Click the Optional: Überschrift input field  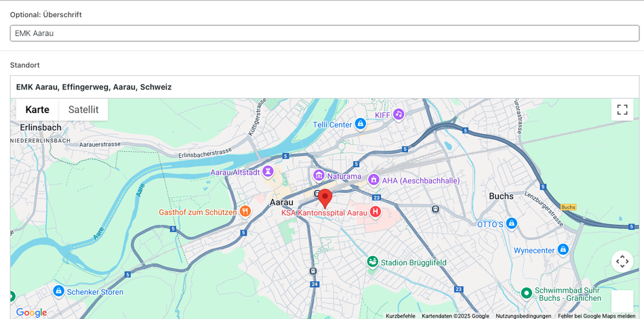[325, 33]
